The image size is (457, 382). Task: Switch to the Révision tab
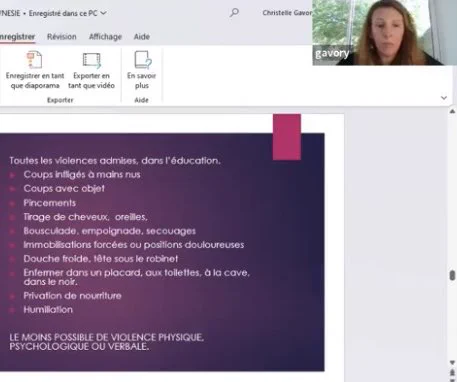click(62, 37)
